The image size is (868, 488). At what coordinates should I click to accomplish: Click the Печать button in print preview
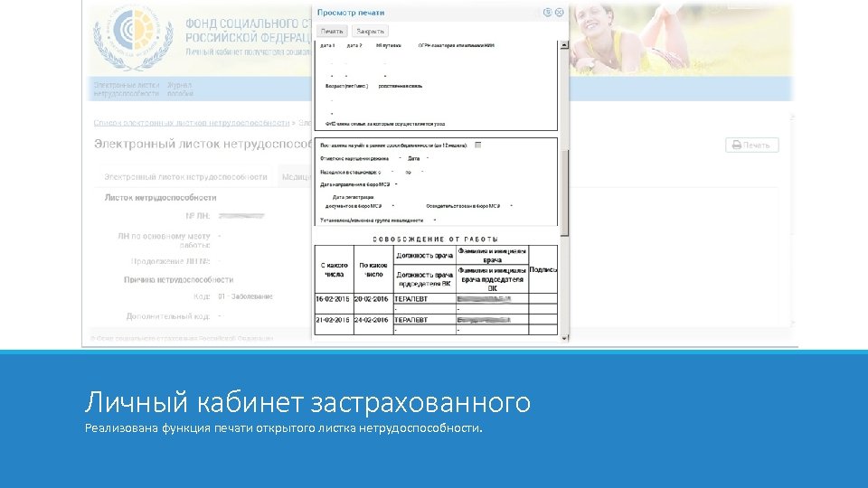tap(332, 32)
